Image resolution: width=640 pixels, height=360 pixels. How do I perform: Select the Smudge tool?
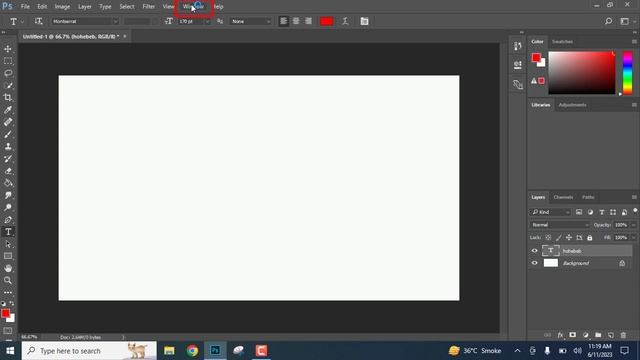8,195
